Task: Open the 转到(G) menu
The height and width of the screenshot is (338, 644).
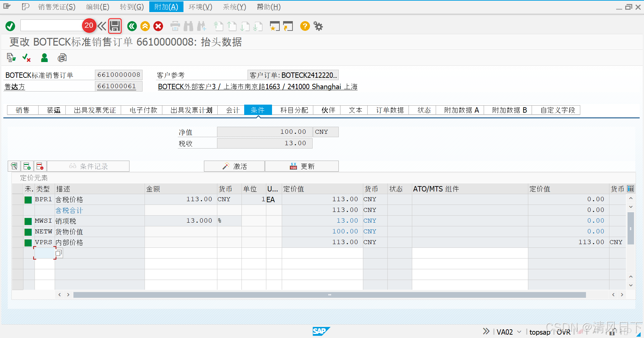Action: tap(132, 7)
